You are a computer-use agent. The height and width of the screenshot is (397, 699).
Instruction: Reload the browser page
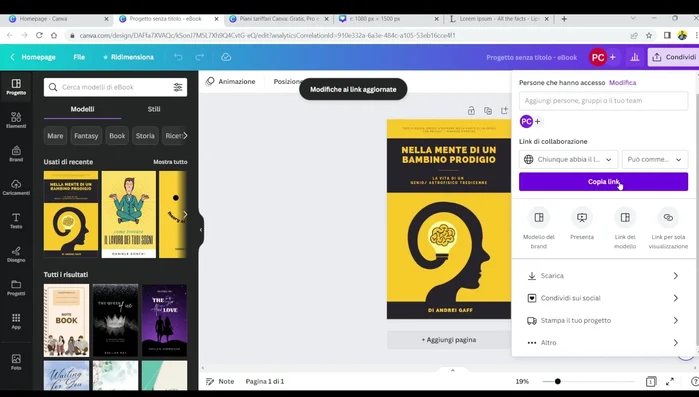[39, 35]
